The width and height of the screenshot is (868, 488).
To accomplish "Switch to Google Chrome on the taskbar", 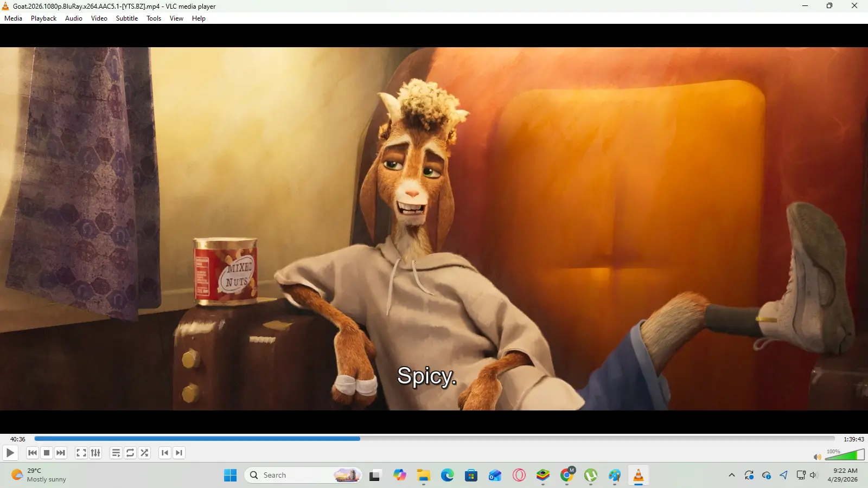I will click(x=567, y=476).
